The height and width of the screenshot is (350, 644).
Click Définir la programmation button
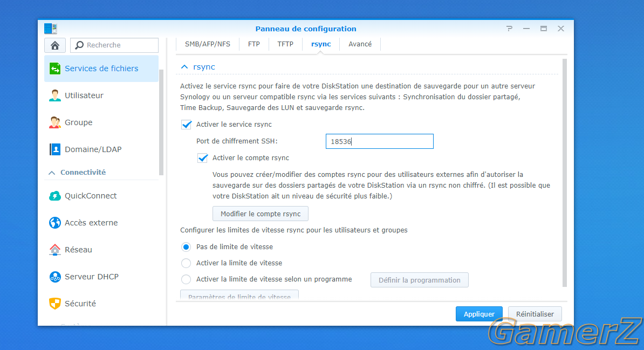tap(419, 280)
